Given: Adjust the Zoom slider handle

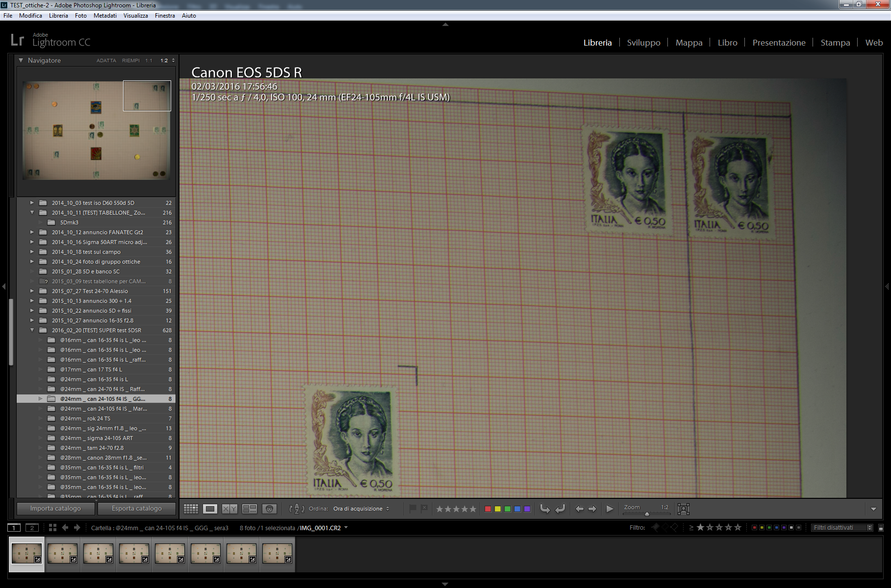Looking at the screenshot, I should click(647, 514).
